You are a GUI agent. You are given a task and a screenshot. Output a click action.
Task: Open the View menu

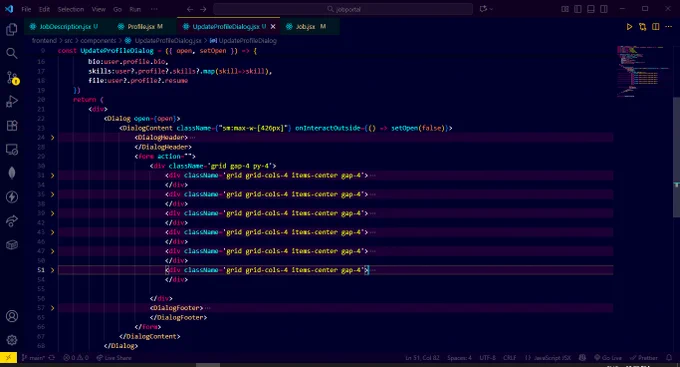[x=98, y=9]
